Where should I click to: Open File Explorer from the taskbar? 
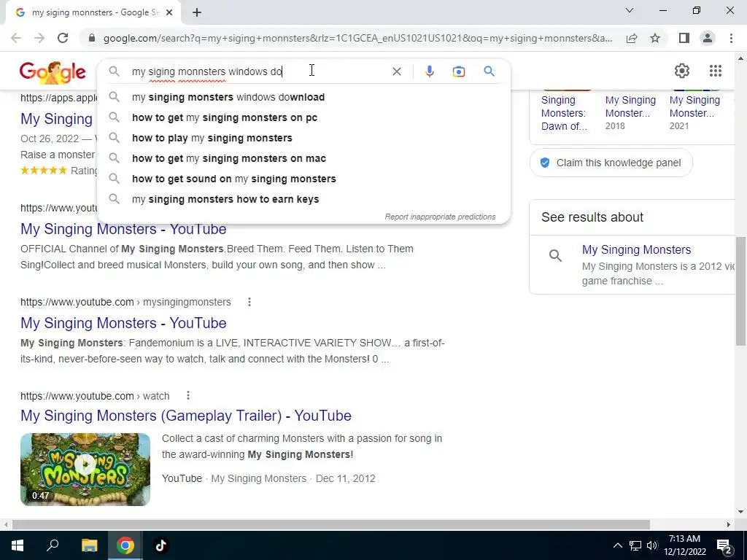pos(89,545)
